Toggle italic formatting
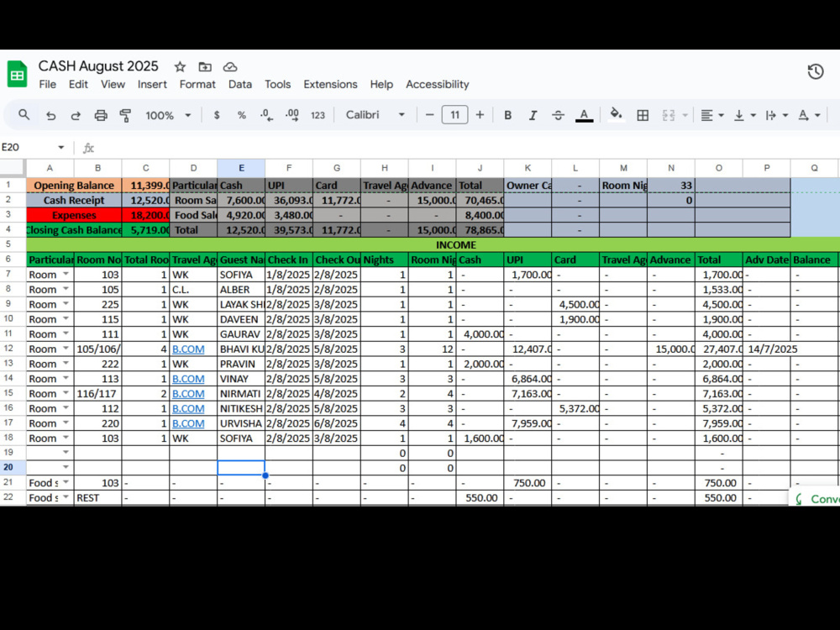The height and width of the screenshot is (630, 840). pos(533,115)
